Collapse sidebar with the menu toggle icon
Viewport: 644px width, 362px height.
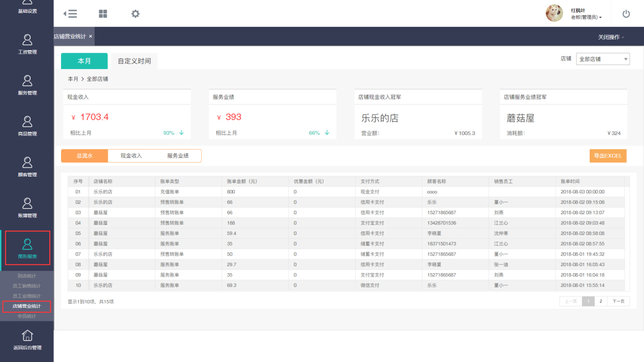click(70, 14)
